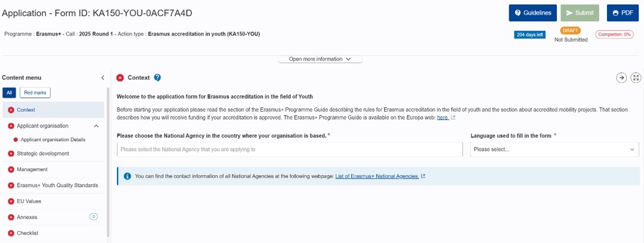Expand Open more information panel
644x243 pixels.
pyautogui.click(x=320, y=59)
